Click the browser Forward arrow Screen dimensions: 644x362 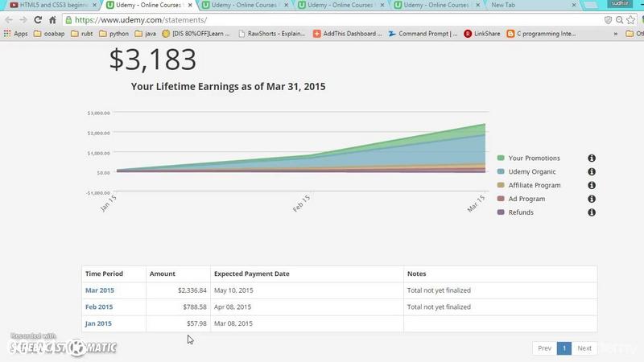tap(23, 19)
